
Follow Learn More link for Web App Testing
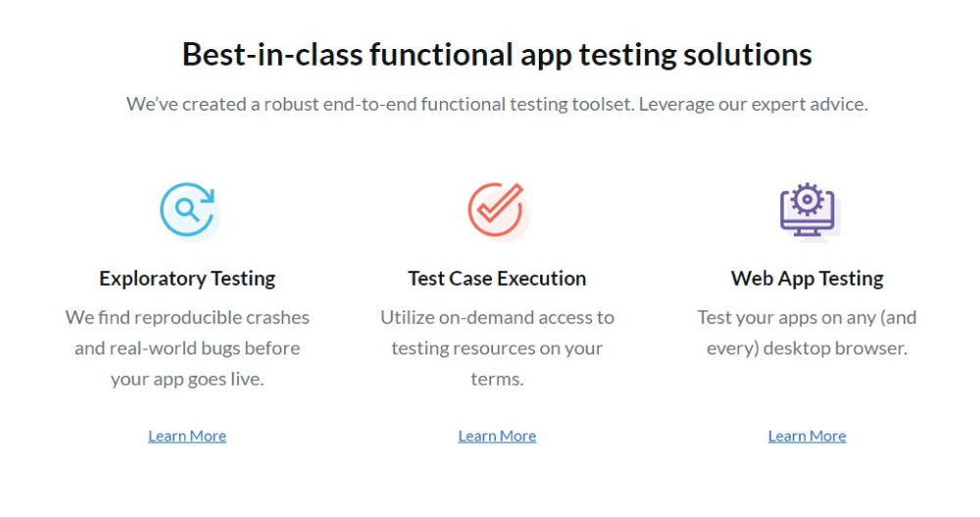tap(807, 436)
